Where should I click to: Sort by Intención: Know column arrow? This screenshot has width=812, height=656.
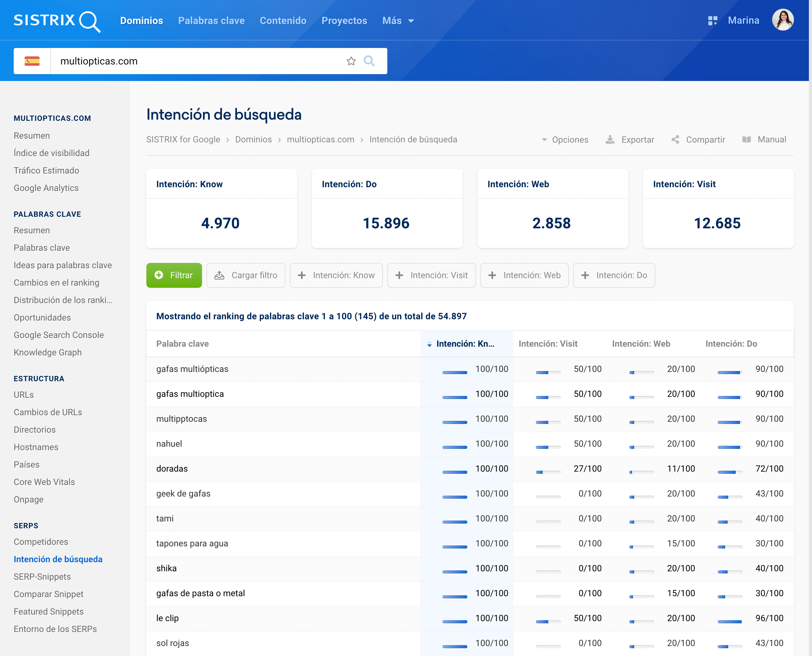pos(429,344)
